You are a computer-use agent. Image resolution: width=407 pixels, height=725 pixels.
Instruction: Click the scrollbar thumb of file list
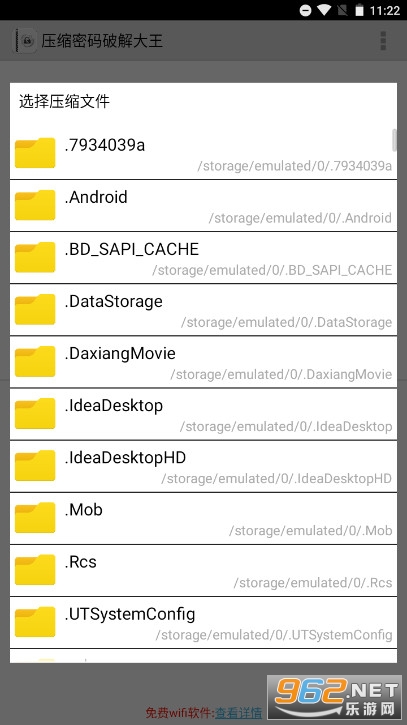(x=395, y=140)
